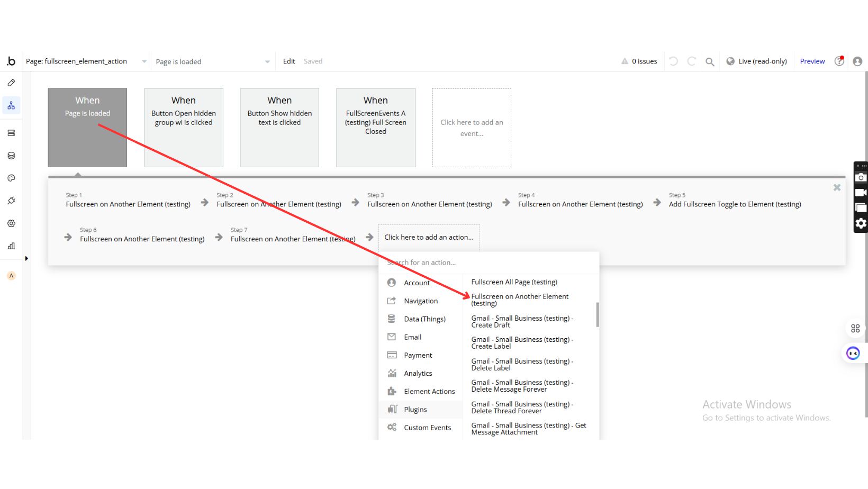Select the Page is loaded event
868x489 pixels.
(87, 128)
